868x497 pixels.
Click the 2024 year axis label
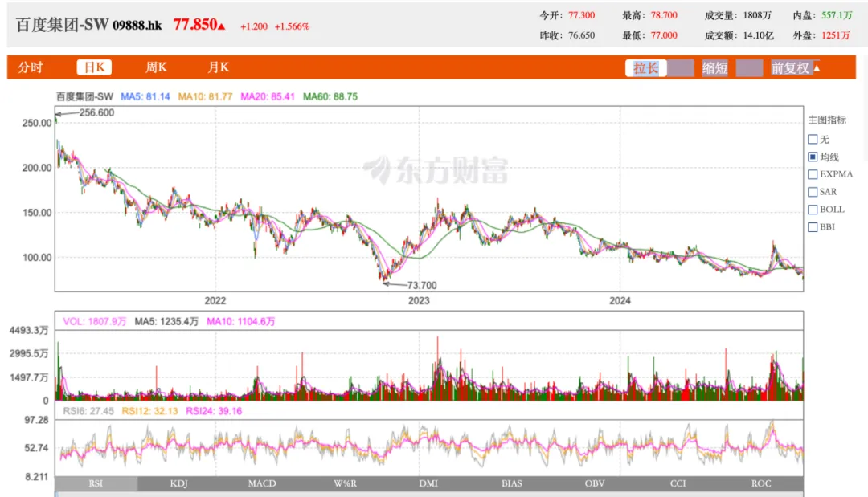tap(620, 301)
